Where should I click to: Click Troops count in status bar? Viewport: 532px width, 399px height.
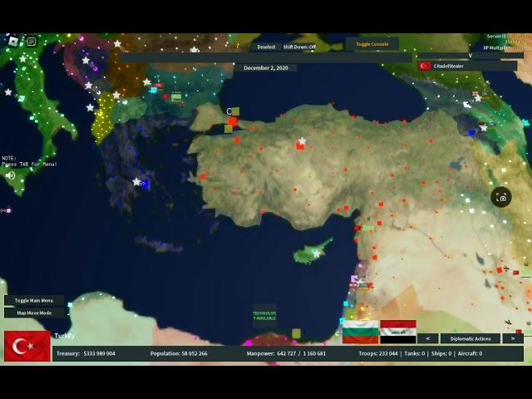378,353
